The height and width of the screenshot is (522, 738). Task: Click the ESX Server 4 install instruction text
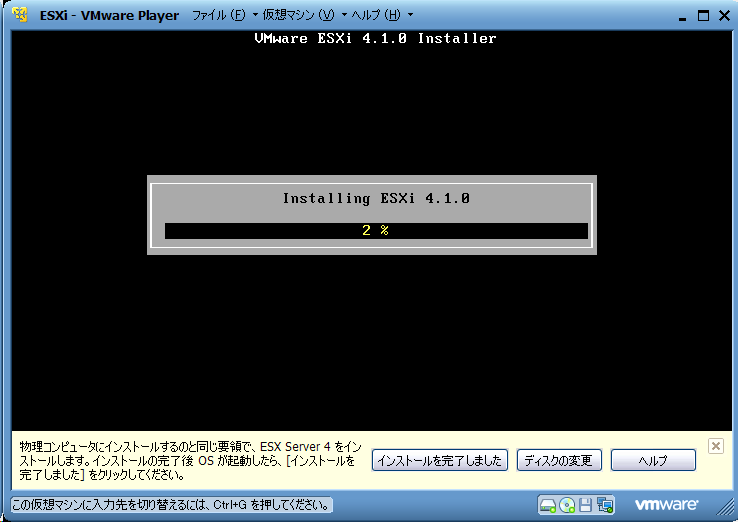[x=190, y=460]
